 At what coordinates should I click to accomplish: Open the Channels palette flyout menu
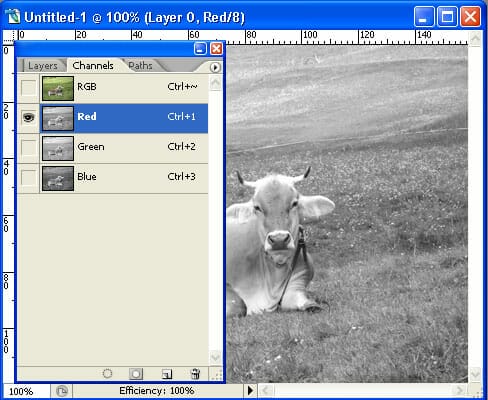(x=215, y=68)
